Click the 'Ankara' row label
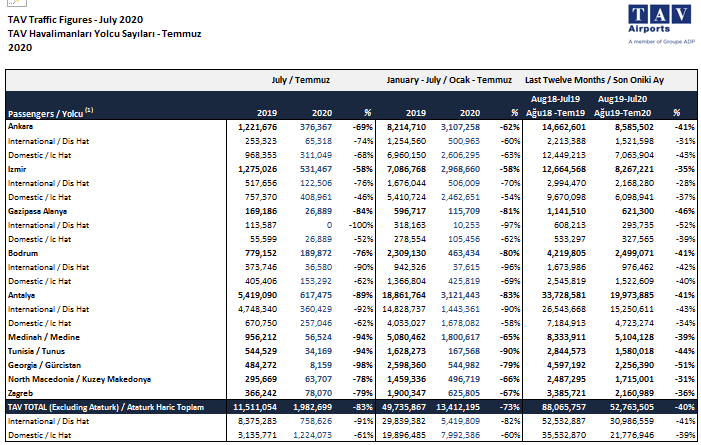Viewport: 701px width, 445px height. coord(21,127)
